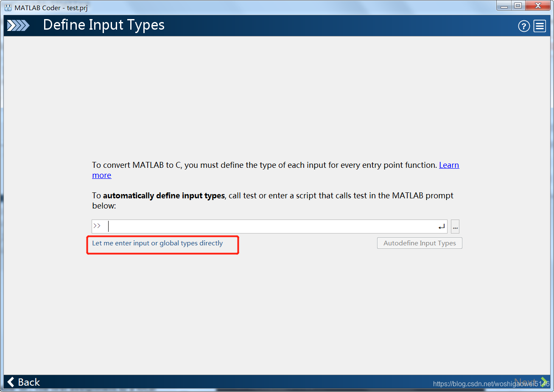
Task: Open the hamburger menu icon in header
Action: [540, 26]
